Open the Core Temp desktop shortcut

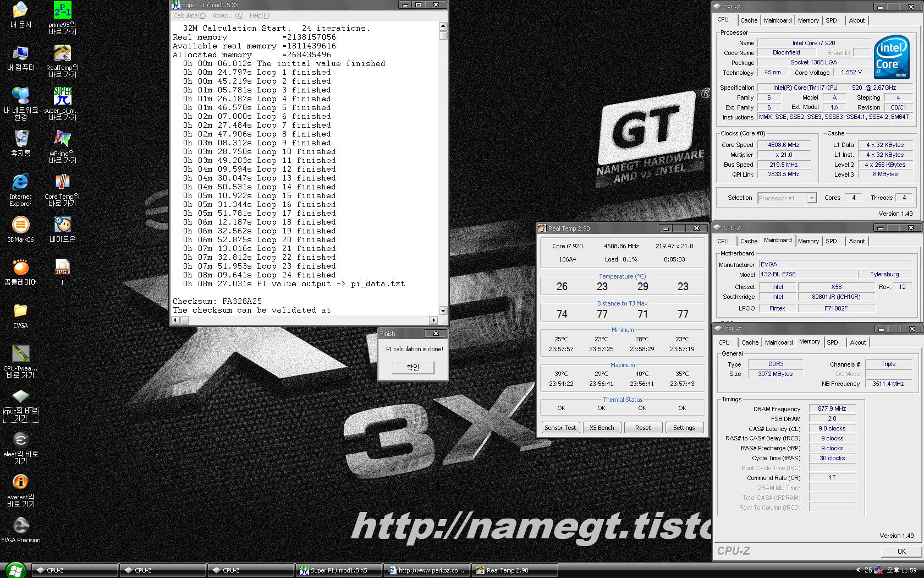62,190
